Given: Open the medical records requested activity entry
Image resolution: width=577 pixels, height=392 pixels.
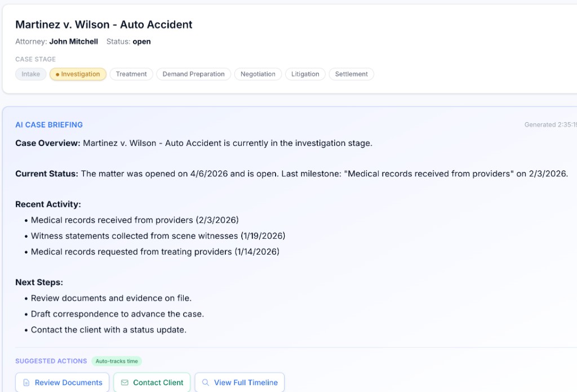Looking at the screenshot, I should 155,252.
